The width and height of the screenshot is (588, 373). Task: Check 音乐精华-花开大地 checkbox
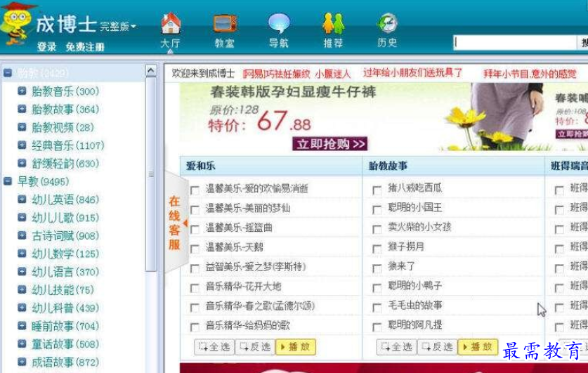click(195, 288)
